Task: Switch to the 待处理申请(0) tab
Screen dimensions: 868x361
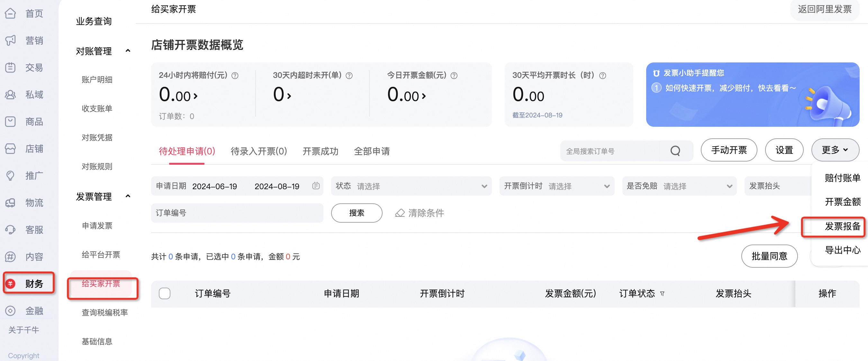Action: point(187,151)
